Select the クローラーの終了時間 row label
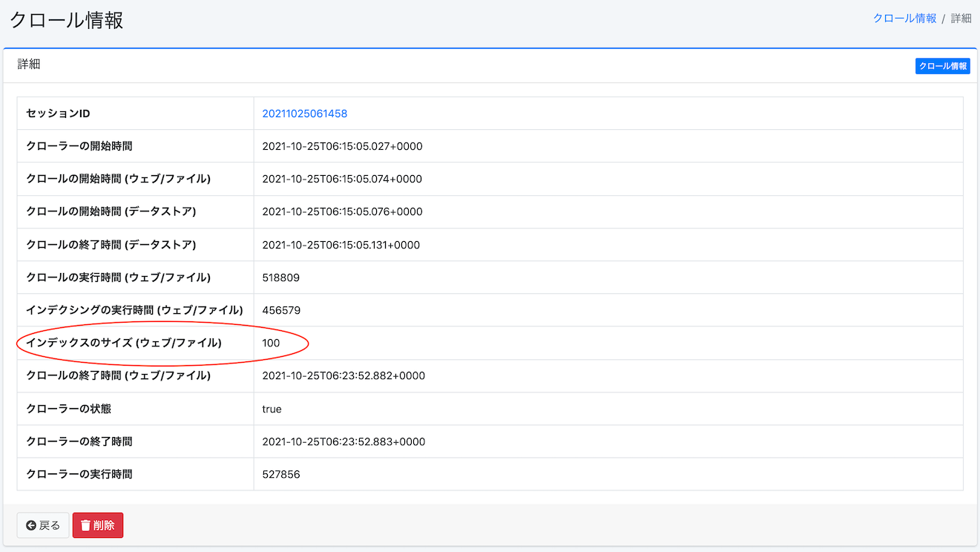Image resolution: width=980 pixels, height=552 pixels. coord(79,441)
